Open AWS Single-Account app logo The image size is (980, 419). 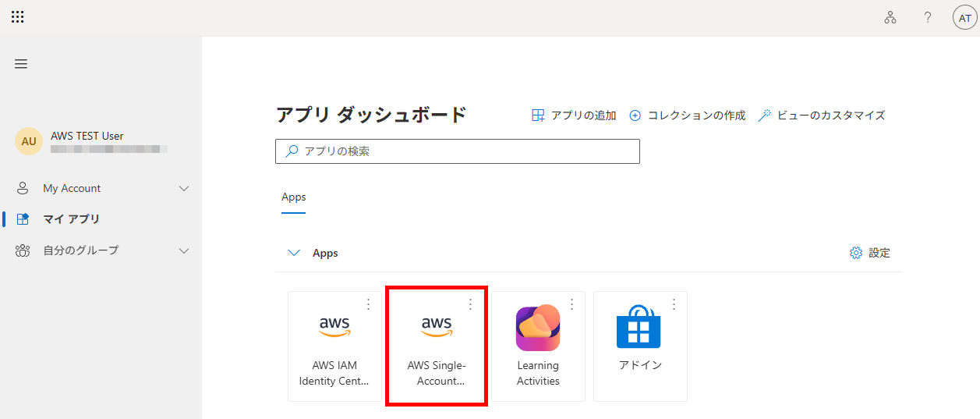(x=437, y=326)
